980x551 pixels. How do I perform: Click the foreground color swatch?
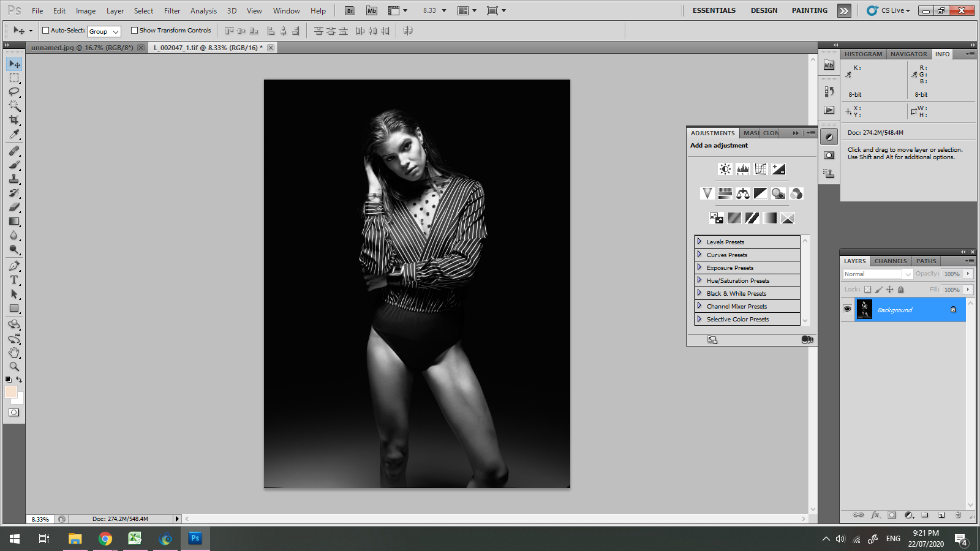tap(10, 392)
